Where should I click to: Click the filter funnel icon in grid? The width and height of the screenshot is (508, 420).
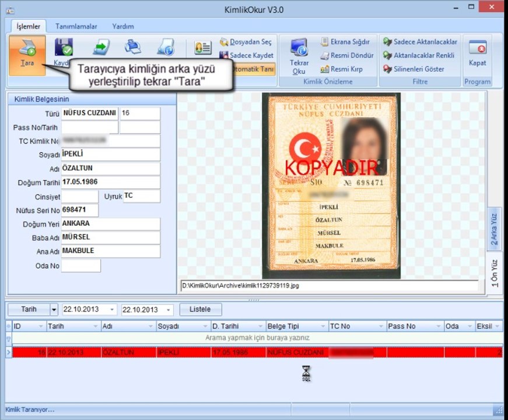click(x=8, y=339)
